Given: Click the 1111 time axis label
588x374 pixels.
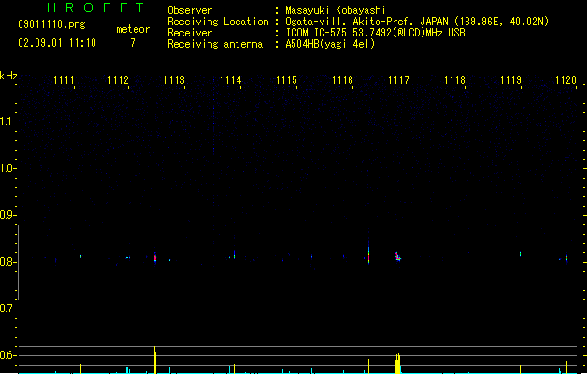Looking at the screenshot, I should [64, 80].
